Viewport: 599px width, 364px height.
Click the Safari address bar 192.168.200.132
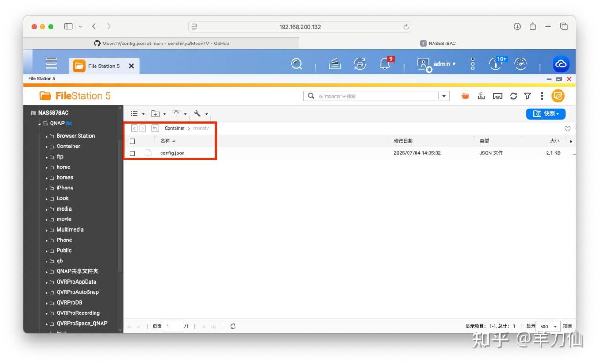pyautogui.click(x=299, y=27)
